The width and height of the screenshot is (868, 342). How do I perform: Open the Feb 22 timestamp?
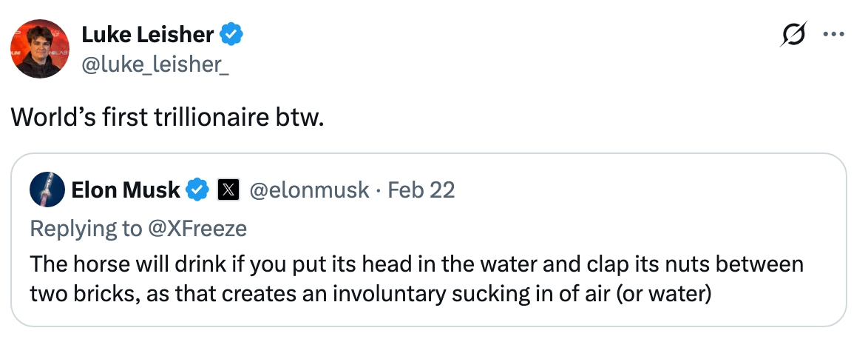(421, 190)
